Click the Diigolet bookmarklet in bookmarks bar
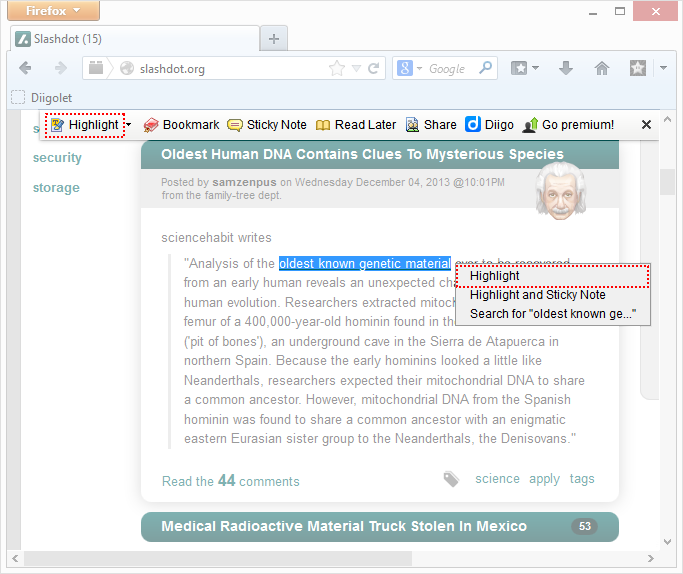Viewport: 683px width, 574px height. 42,98
